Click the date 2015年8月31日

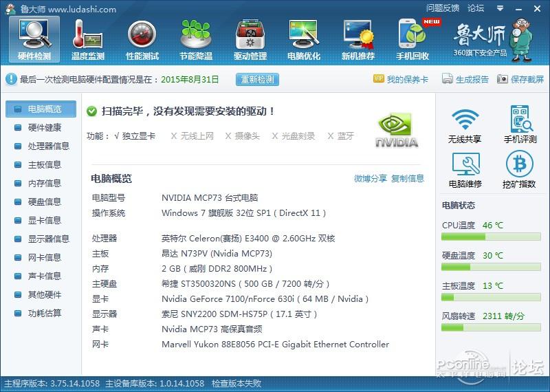pos(190,79)
